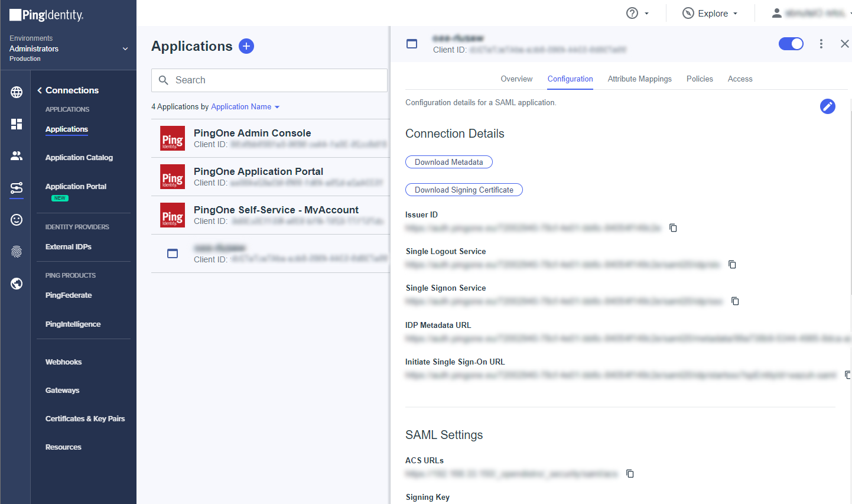The image size is (852, 504).
Task: Open the fingerprint Security icon in sidebar
Action: coord(17,252)
